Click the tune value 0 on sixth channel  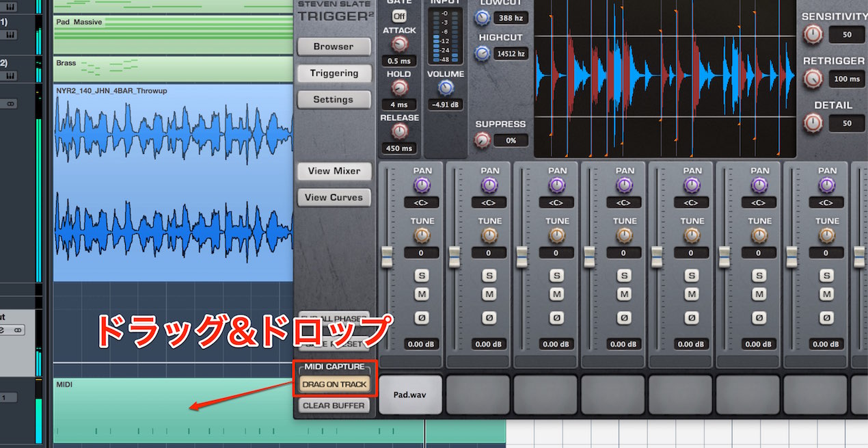point(759,253)
